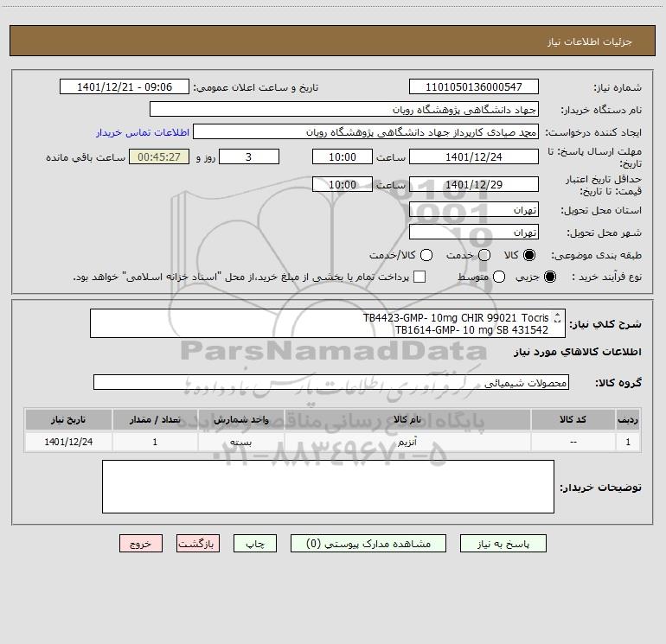Viewport: 666px width, 644px height.
Task: Click the buyer notes text area
Action: (328, 487)
